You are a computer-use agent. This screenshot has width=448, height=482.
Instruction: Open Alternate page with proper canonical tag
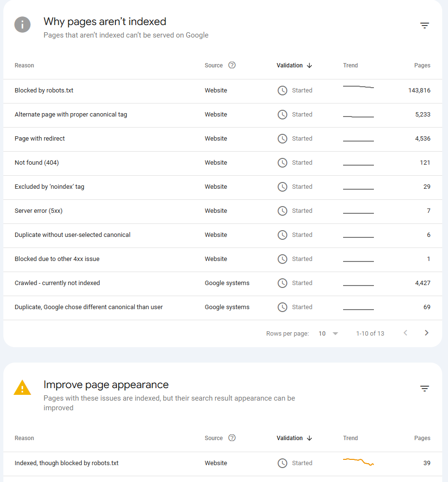pyautogui.click(x=71, y=115)
